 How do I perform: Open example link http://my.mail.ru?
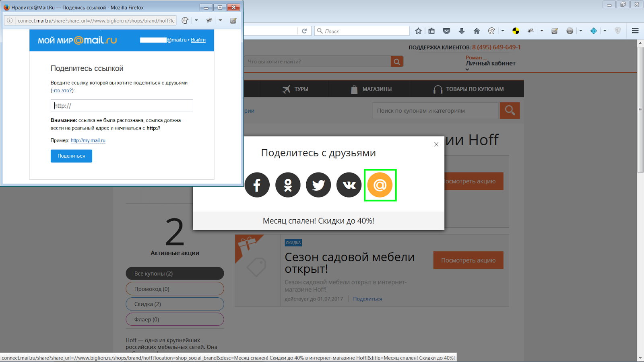click(88, 140)
